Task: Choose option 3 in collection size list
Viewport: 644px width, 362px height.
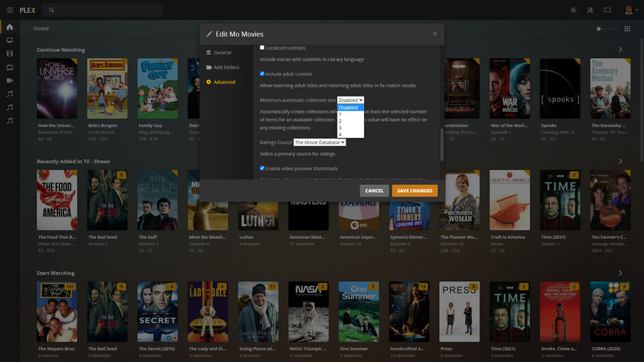Action: point(350,128)
